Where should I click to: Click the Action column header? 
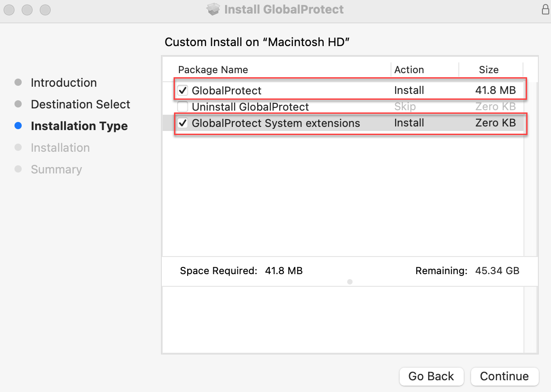(409, 70)
